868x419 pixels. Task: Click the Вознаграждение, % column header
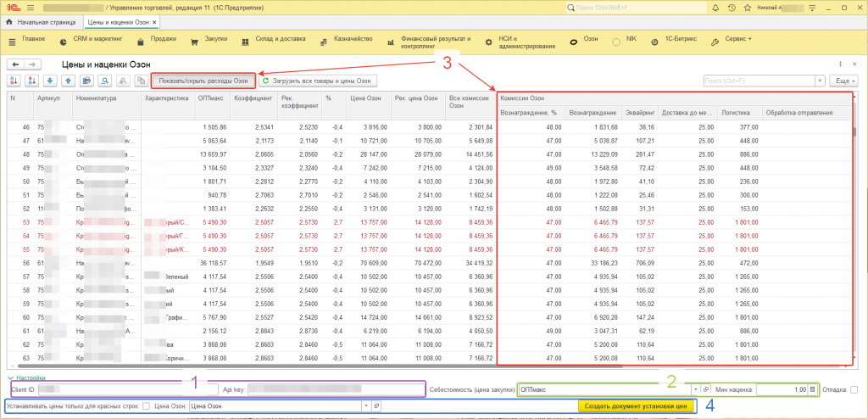click(x=532, y=113)
